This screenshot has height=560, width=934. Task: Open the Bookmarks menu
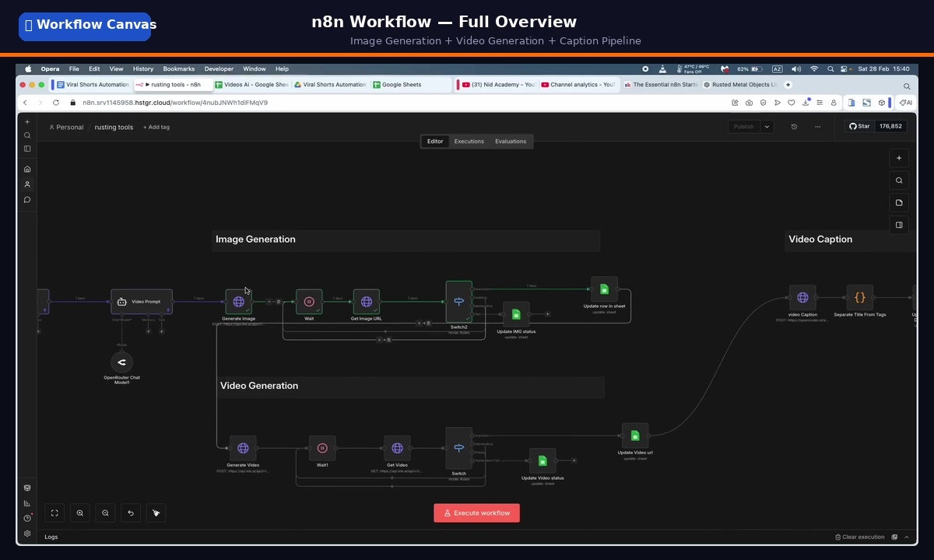tap(178, 68)
